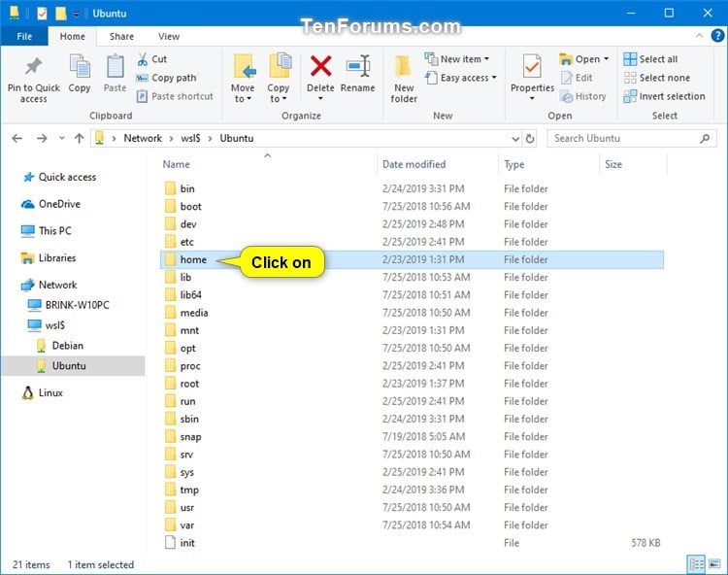Open Quick Access Toolbar customize dropdown
The height and width of the screenshot is (575, 728).
coord(76,14)
